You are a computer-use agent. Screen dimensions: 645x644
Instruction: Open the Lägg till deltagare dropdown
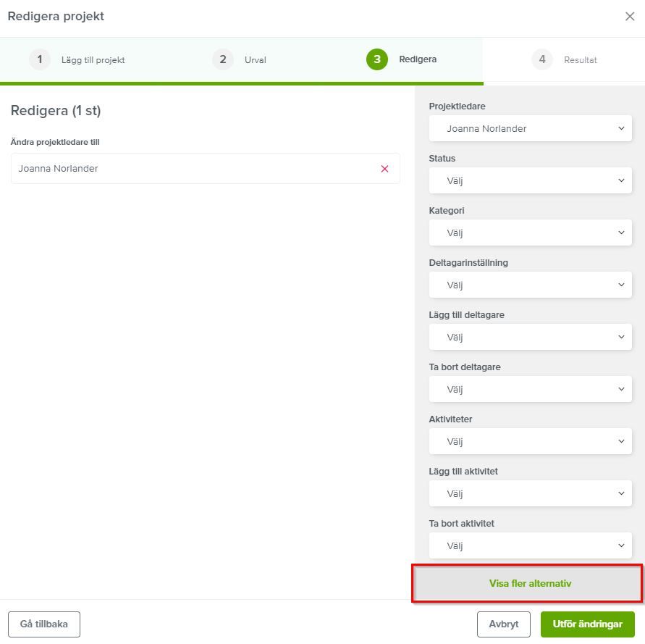(x=530, y=337)
